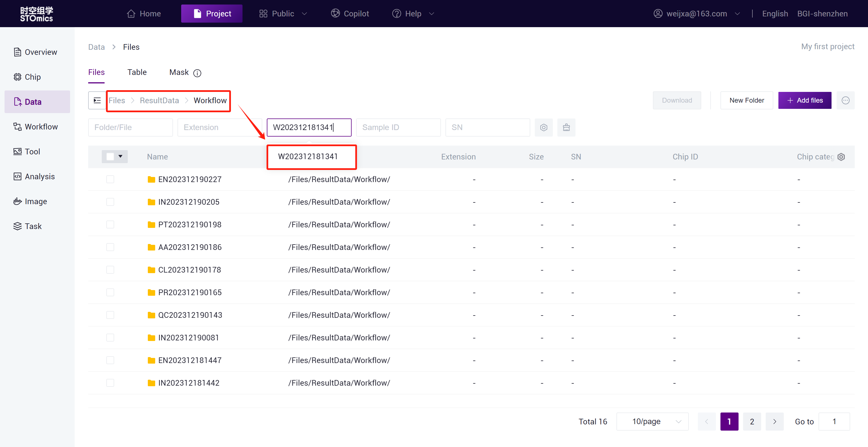Click the Add files button
Viewport: 868px width, 447px height.
click(805, 100)
